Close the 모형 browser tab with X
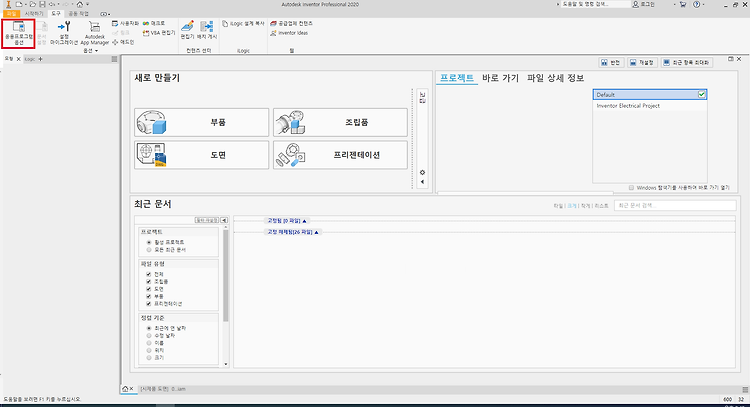Image resolution: width=750 pixels, height=407 pixels. pyautogui.click(x=19, y=59)
